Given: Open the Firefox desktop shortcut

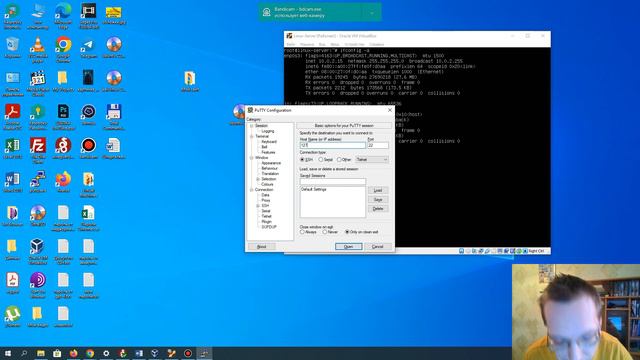Looking at the screenshot, I should click(x=63, y=181).
